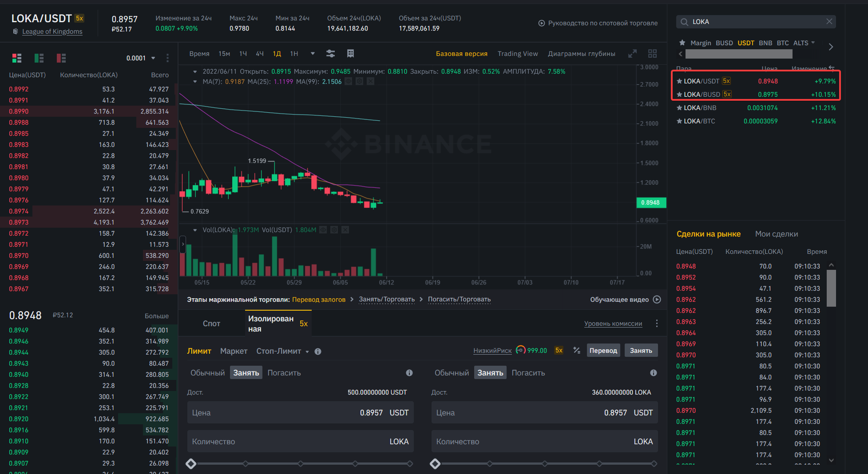The height and width of the screenshot is (474, 868).
Task: Clear the LOKA search text
Action: click(829, 22)
